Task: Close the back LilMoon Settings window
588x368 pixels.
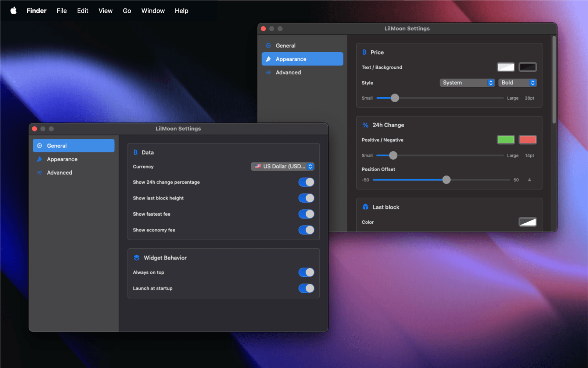Action: tap(263, 29)
